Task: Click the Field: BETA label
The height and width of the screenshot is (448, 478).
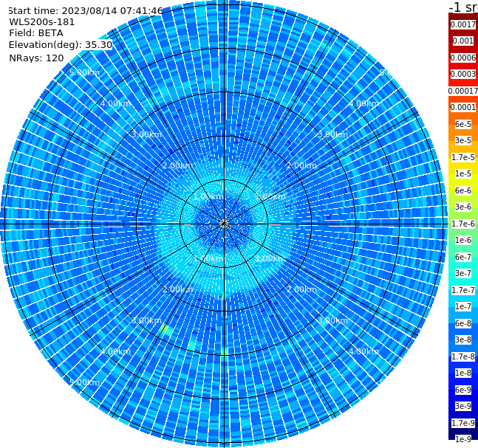Action: coord(36,33)
